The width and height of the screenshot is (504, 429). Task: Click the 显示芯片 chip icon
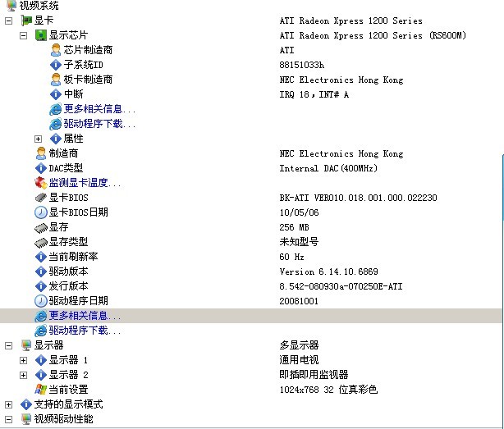point(41,35)
